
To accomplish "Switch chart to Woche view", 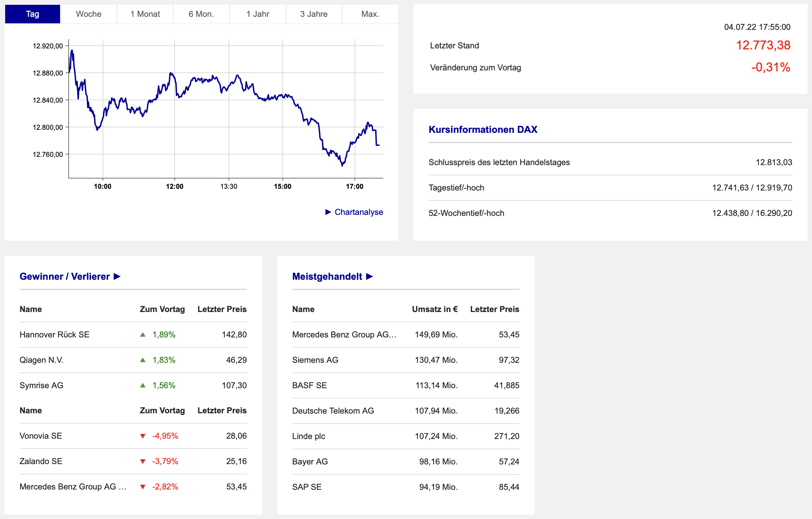I will (x=89, y=14).
